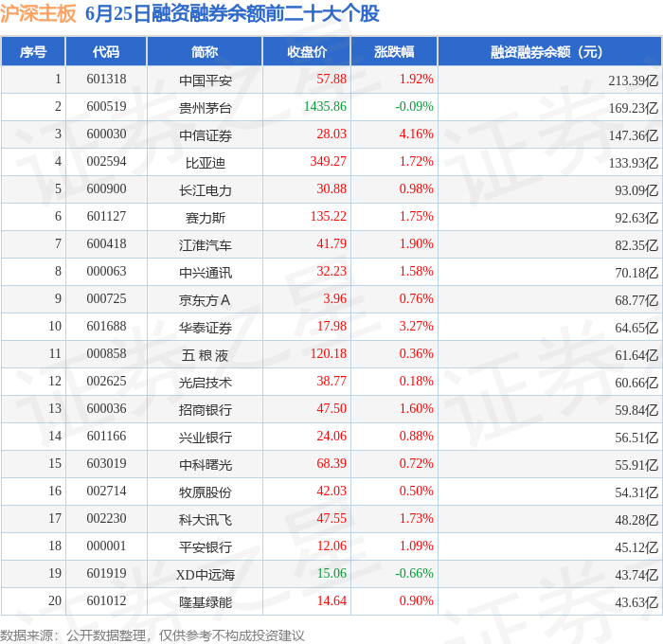Click stock code 600519

[x=106, y=107]
